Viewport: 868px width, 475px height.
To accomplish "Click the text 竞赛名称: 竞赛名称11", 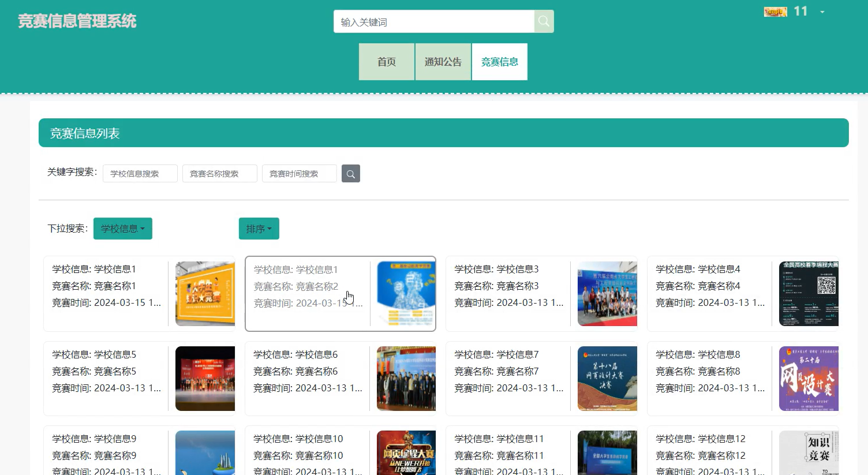I will point(499,455).
